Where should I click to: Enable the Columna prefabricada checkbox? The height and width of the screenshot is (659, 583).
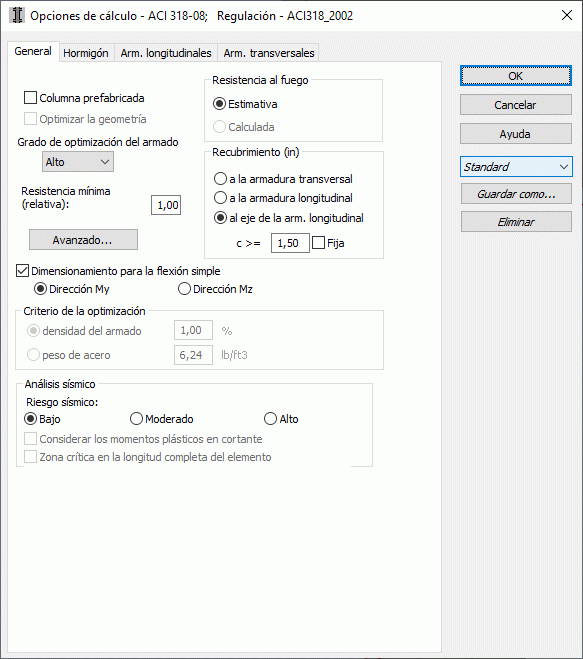[x=30, y=98]
